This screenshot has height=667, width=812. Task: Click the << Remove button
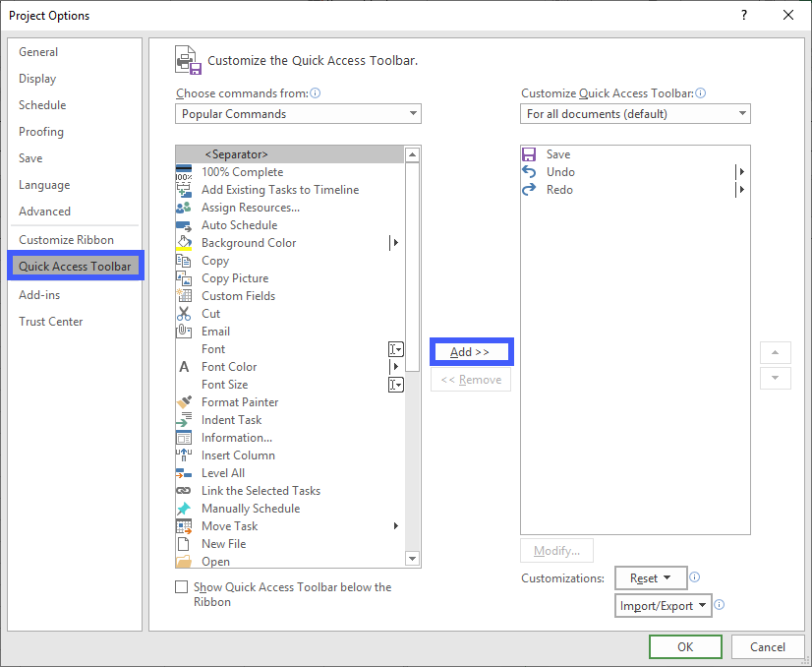click(x=471, y=380)
